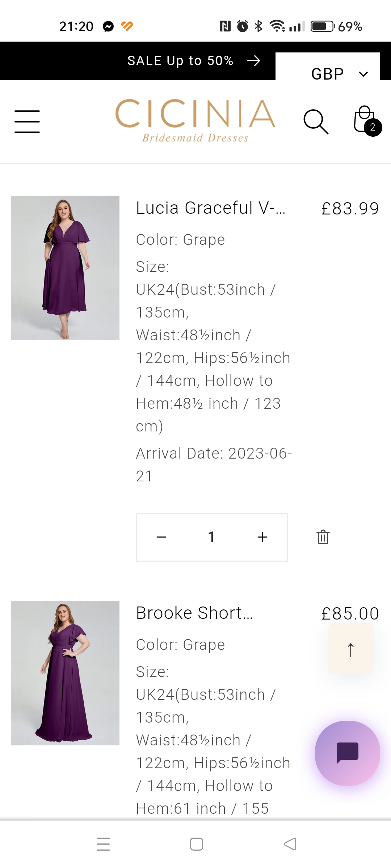The width and height of the screenshot is (391, 868).
Task: Decrease Lucia dress quantity with minus
Action: (161, 537)
